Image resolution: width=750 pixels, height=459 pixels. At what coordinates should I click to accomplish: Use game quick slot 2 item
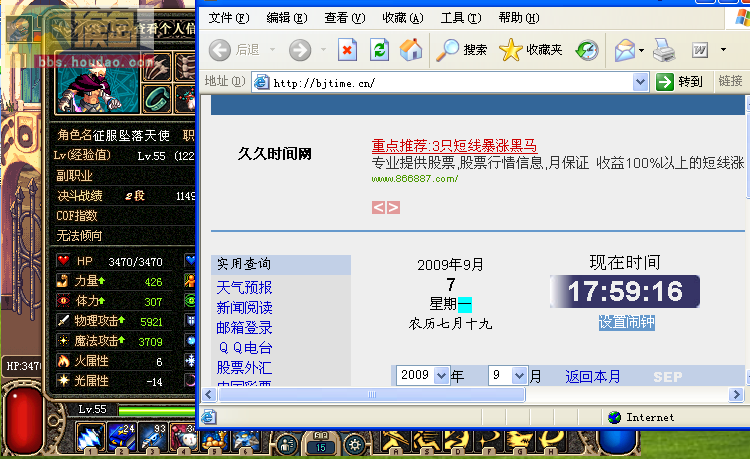(121, 437)
